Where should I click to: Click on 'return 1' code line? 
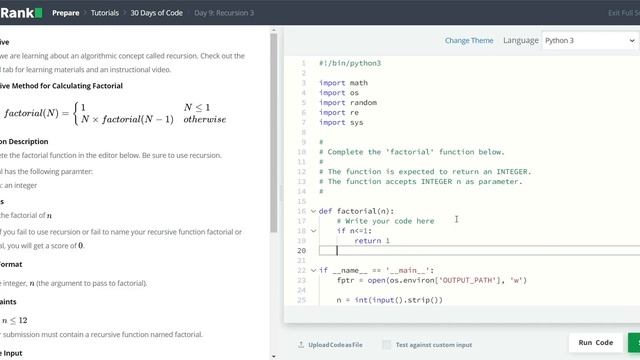(x=372, y=241)
